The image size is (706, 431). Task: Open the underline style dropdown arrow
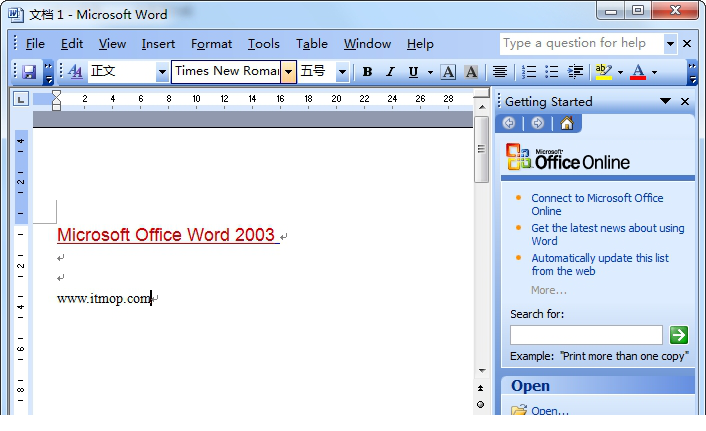(x=430, y=72)
